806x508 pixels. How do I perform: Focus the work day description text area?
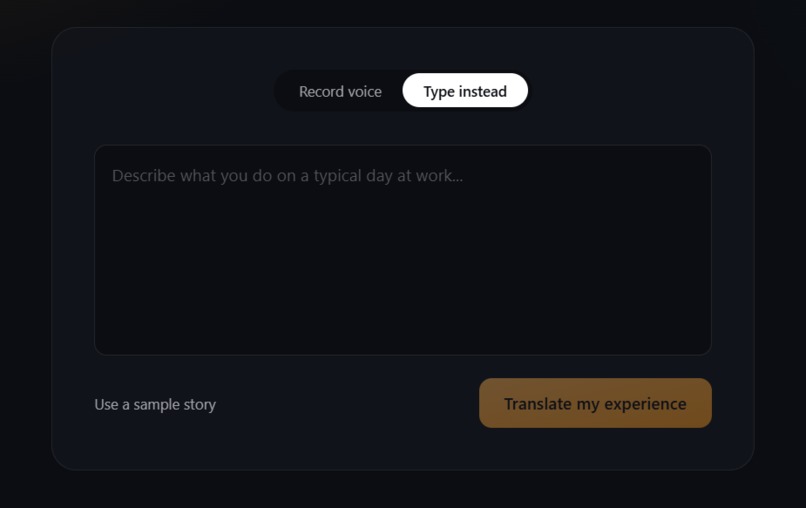[402, 250]
